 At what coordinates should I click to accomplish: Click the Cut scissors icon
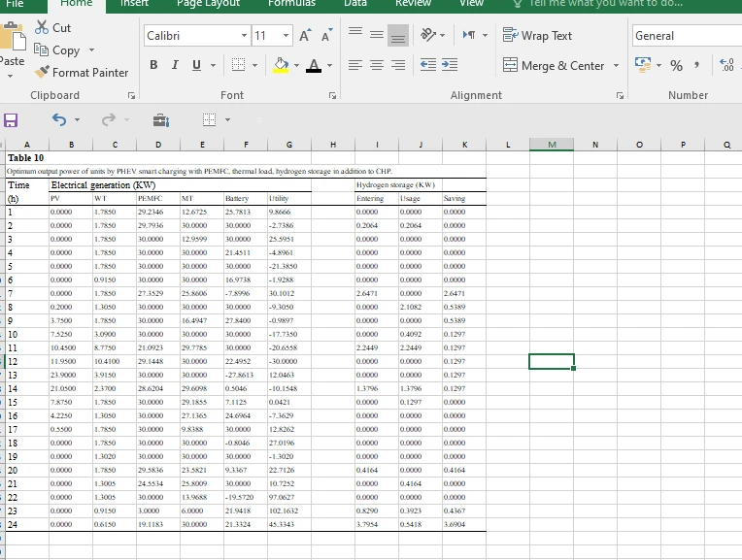click(x=43, y=28)
